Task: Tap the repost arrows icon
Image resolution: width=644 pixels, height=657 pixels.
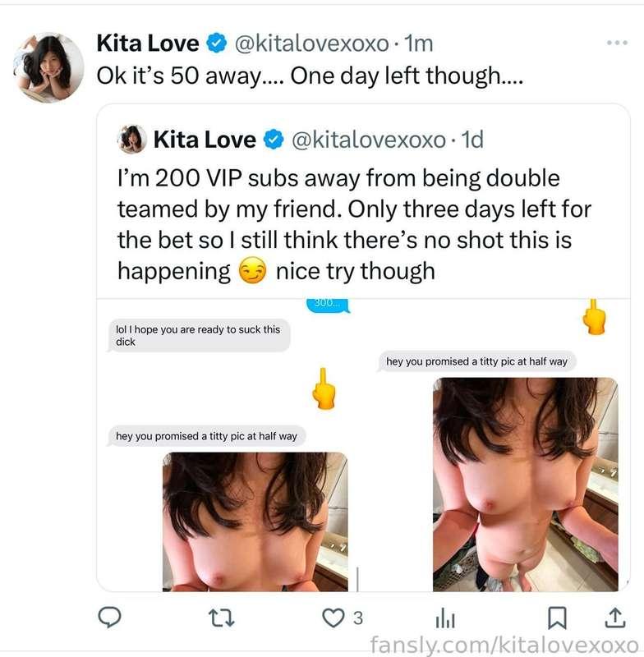Action: click(x=221, y=618)
